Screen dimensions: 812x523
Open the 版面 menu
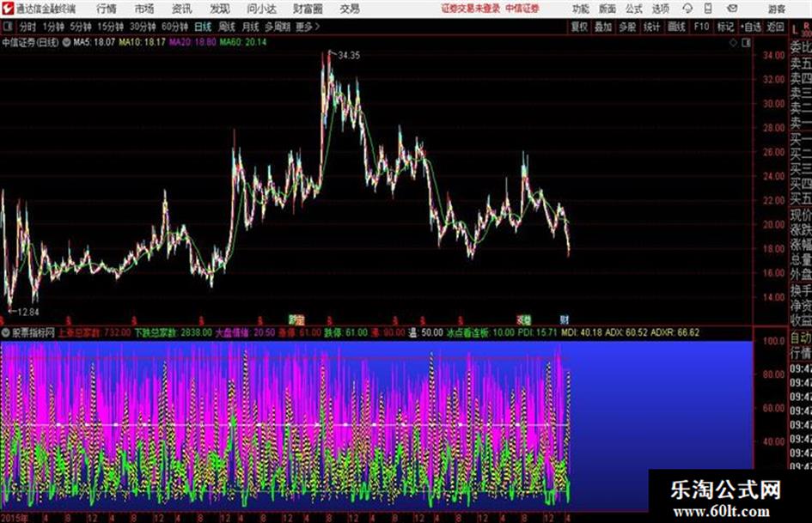[607, 9]
